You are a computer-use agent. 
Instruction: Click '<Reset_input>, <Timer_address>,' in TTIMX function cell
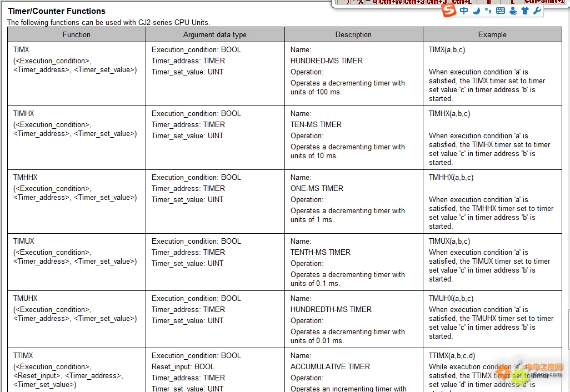(68, 376)
